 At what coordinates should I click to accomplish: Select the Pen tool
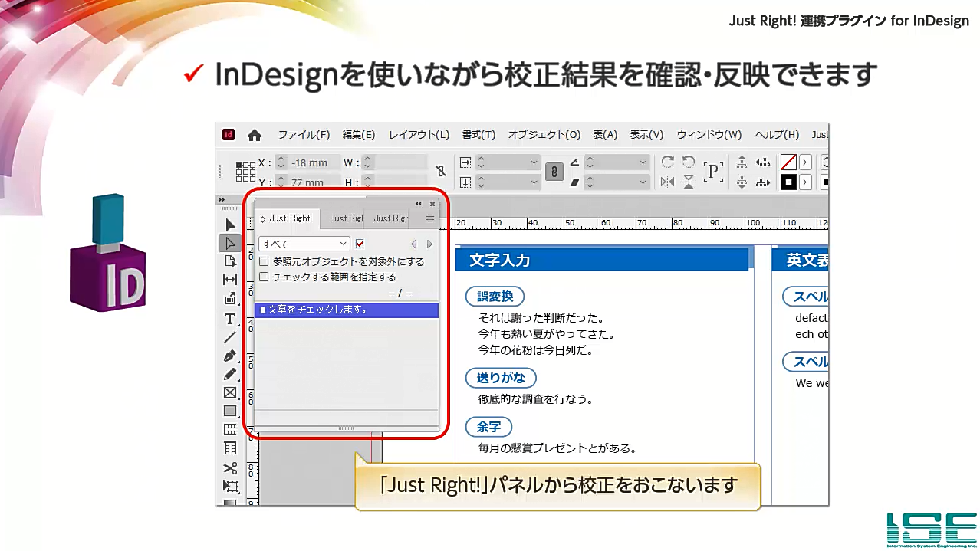click(230, 356)
